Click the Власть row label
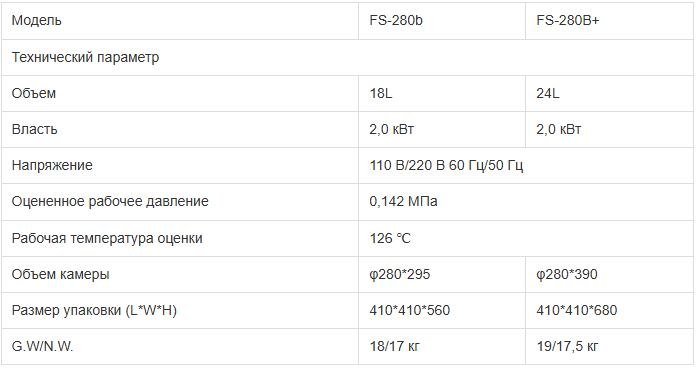Image resolution: width=698 pixels, height=369 pixels. 34,130
